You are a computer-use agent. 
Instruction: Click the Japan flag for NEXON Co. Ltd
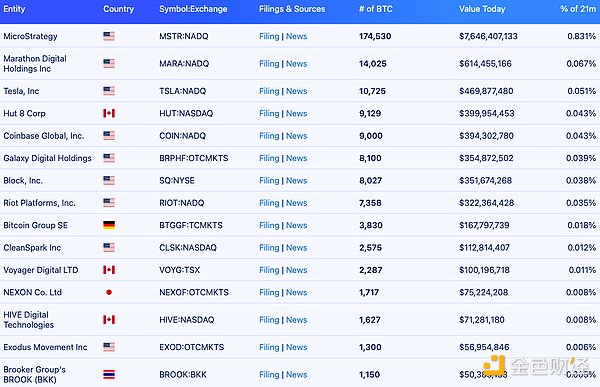click(x=109, y=292)
